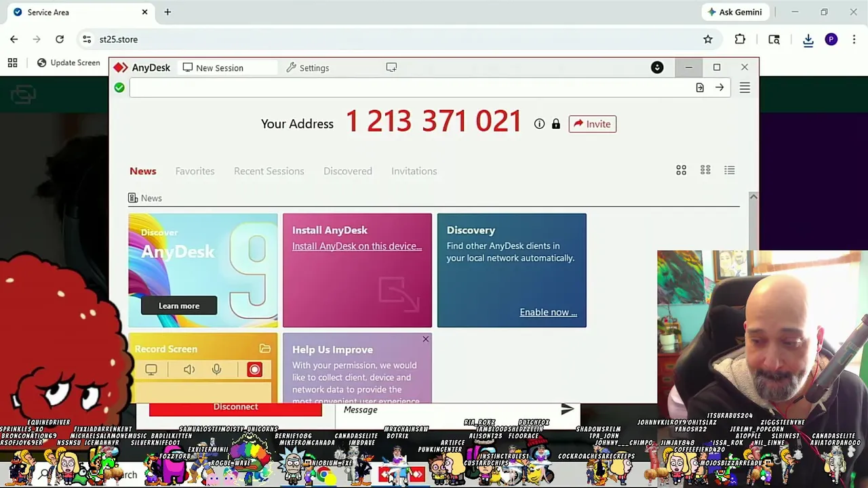
Task: Send the chat message with arrow icon
Action: coord(568,409)
